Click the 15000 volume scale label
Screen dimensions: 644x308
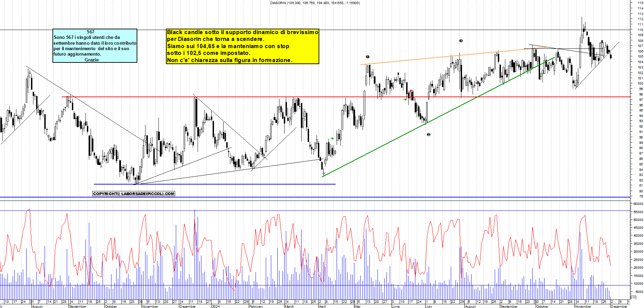[x=638, y=276]
